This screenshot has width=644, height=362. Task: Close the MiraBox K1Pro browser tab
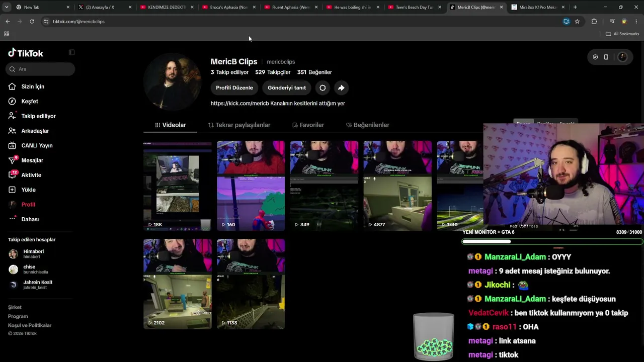[x=563, y=7]
